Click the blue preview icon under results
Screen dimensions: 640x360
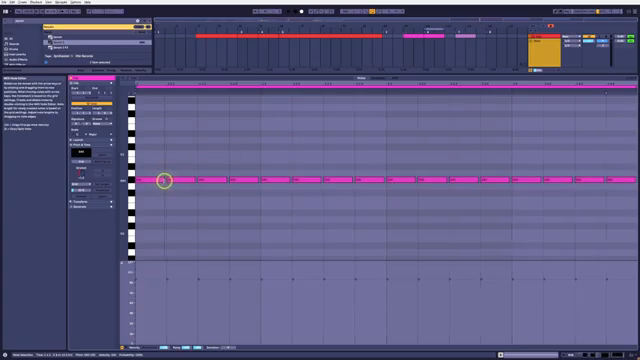46,62
